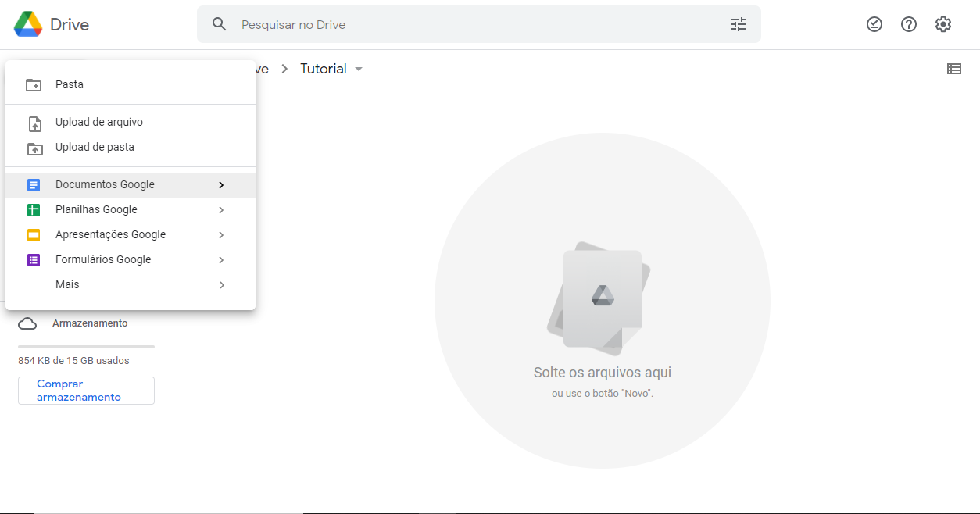Expand the Formulários Google submenu arrow
980x514 pixels.
point(222,260)
